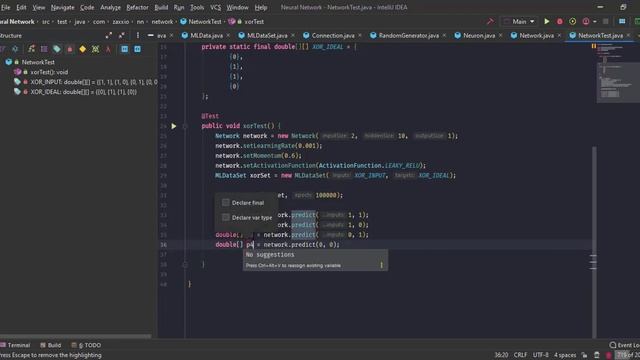Image resolution: width=640 pixels, height=360 pixels.
Task: Open the Refactor menu
Action: (x=137, y=7)
